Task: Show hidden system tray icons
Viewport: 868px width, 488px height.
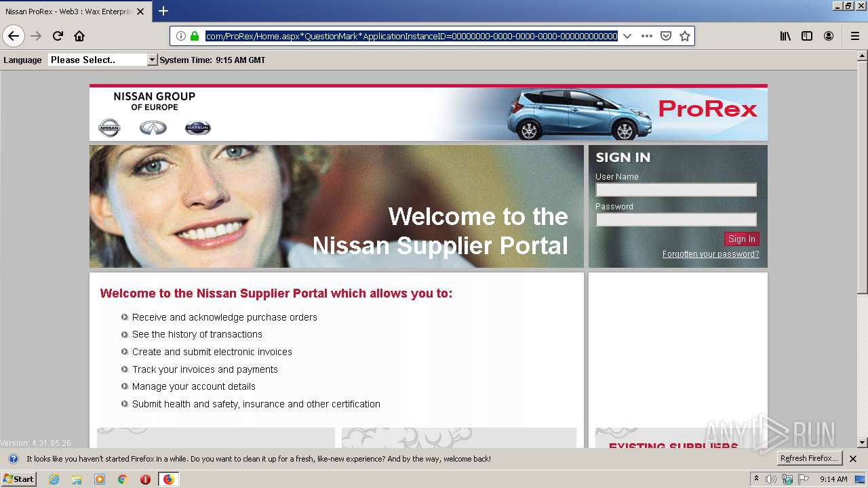Action: [x=756, y=479]
